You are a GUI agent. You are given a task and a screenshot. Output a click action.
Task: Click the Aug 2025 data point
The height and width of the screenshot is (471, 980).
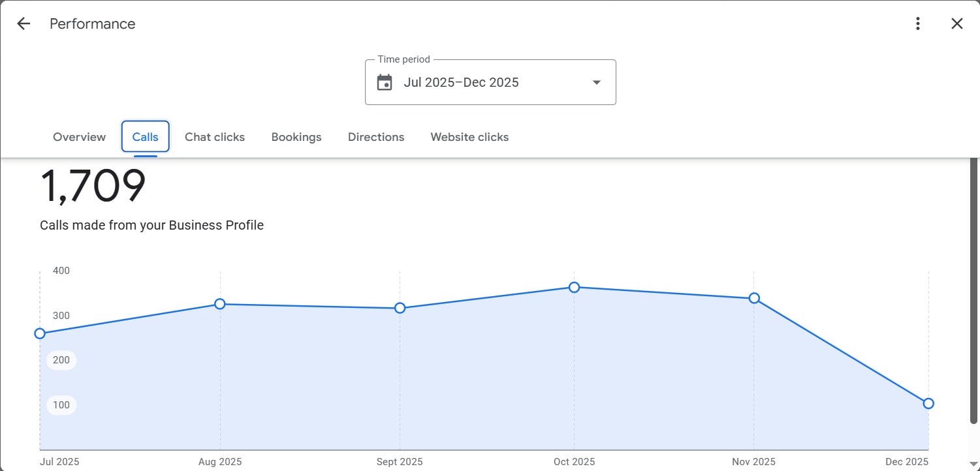click(x=220, y=304)
